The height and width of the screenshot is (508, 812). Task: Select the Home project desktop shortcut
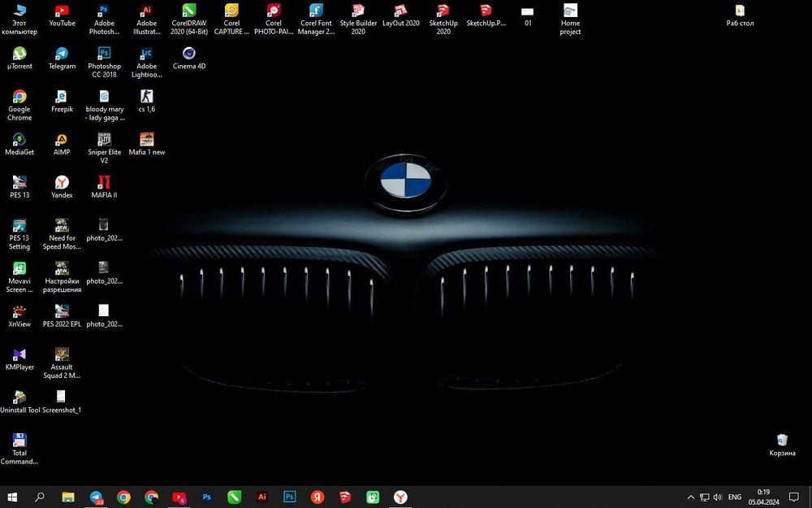pyautogui.click(x=570, y=11)
